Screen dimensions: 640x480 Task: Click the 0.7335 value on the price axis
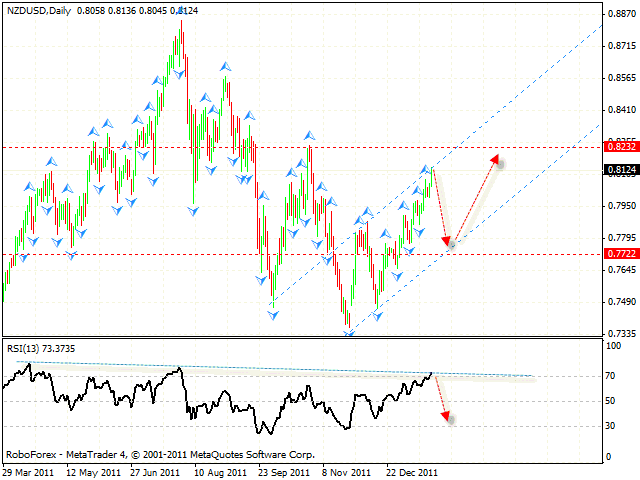pos(617,334)
